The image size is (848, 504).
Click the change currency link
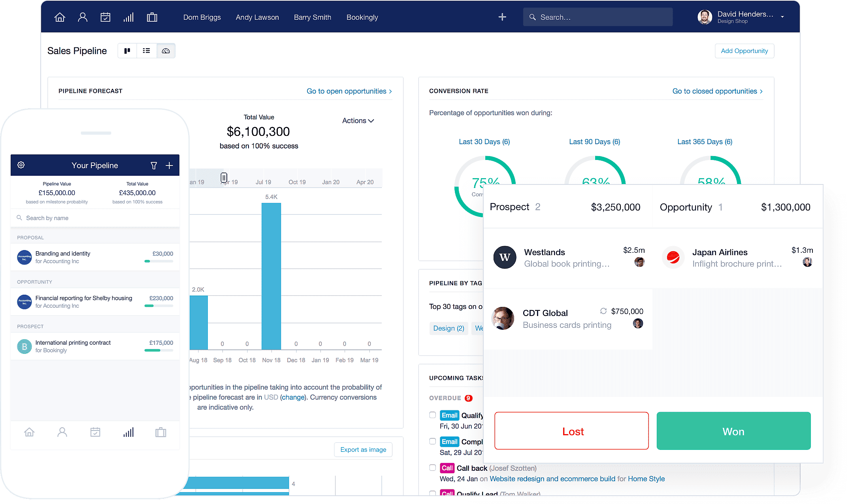(x=292, y=397)
